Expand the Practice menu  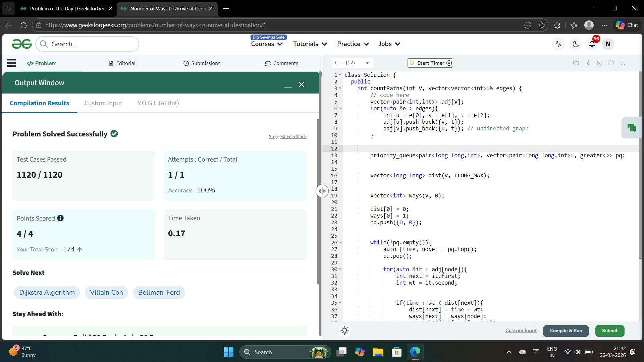click(353, 44)
